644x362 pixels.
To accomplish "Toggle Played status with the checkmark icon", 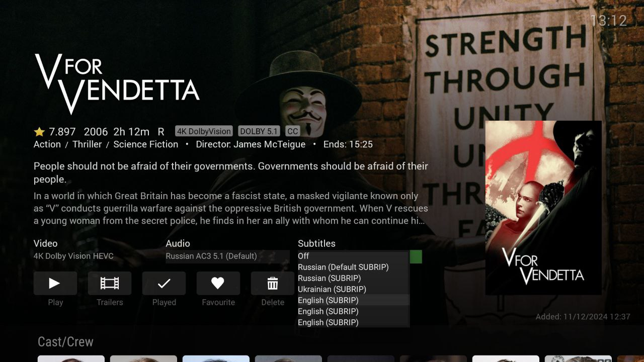I will click(x=164, y=284).
